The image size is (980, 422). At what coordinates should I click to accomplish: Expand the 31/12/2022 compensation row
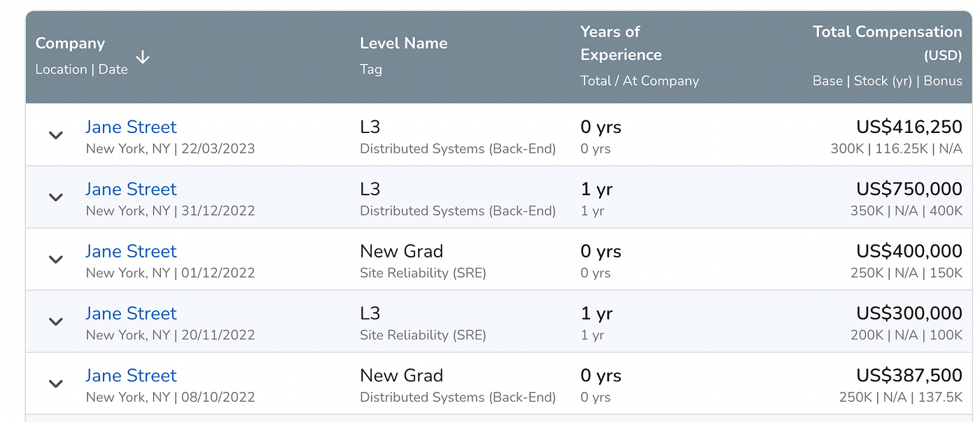[55, 197]
